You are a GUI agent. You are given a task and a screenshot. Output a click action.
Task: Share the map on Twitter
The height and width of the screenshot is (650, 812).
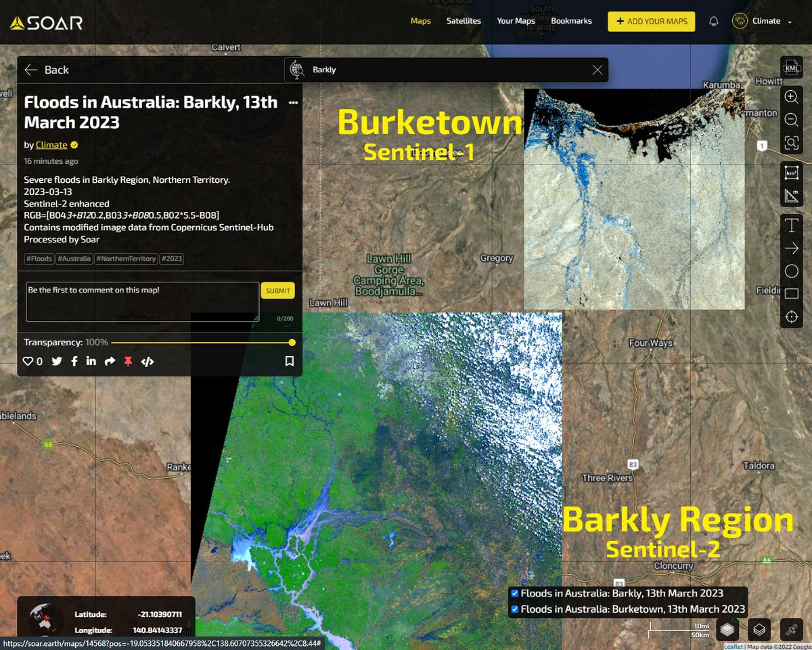pyautogui.click(x=57, y=361)
